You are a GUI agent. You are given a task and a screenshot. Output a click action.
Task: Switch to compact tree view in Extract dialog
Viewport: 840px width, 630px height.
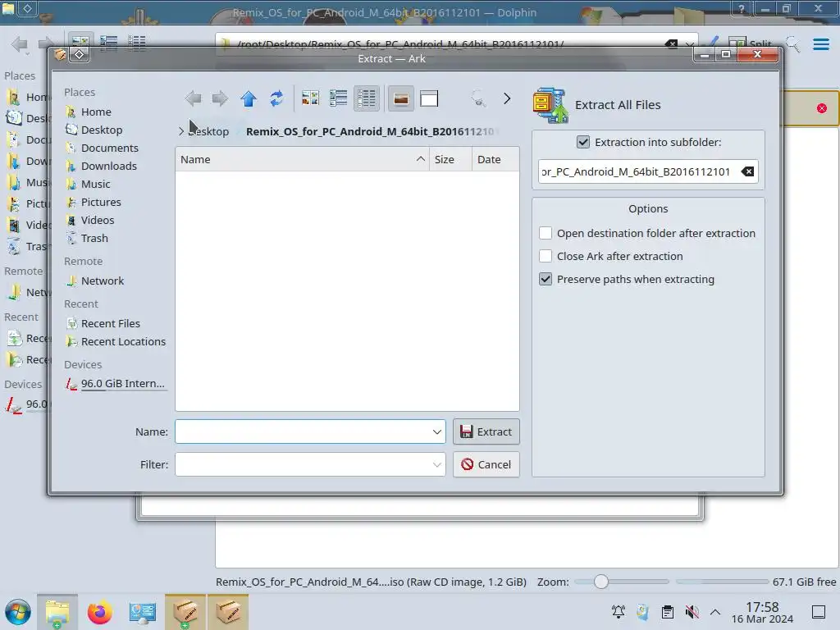338,98
